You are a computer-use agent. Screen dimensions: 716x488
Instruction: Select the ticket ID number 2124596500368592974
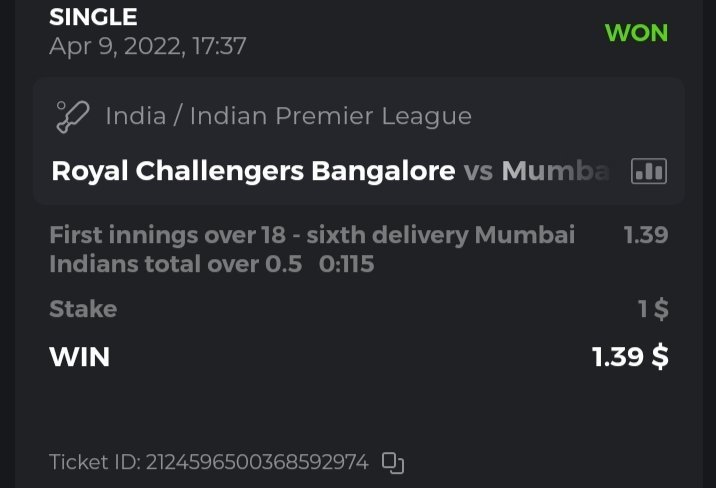point(257,463)
